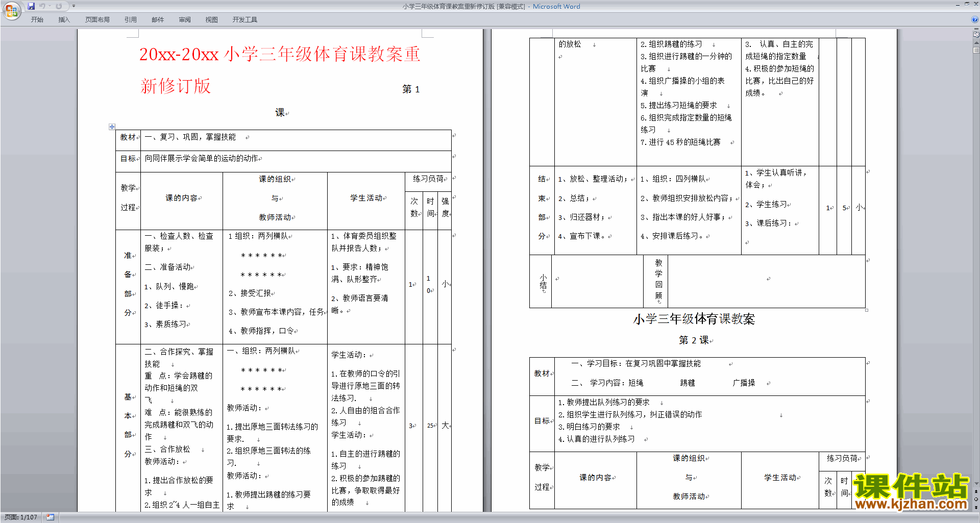Click the restore window button
The width and height of the screenshot is (980, 523).
pyautogui.click(x=967, y=4)
